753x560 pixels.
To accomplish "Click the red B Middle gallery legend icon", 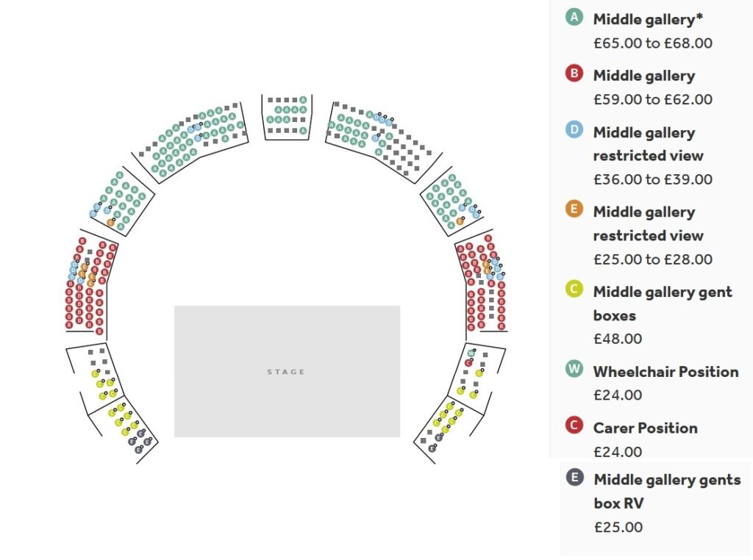I will [x=574, y=73].
